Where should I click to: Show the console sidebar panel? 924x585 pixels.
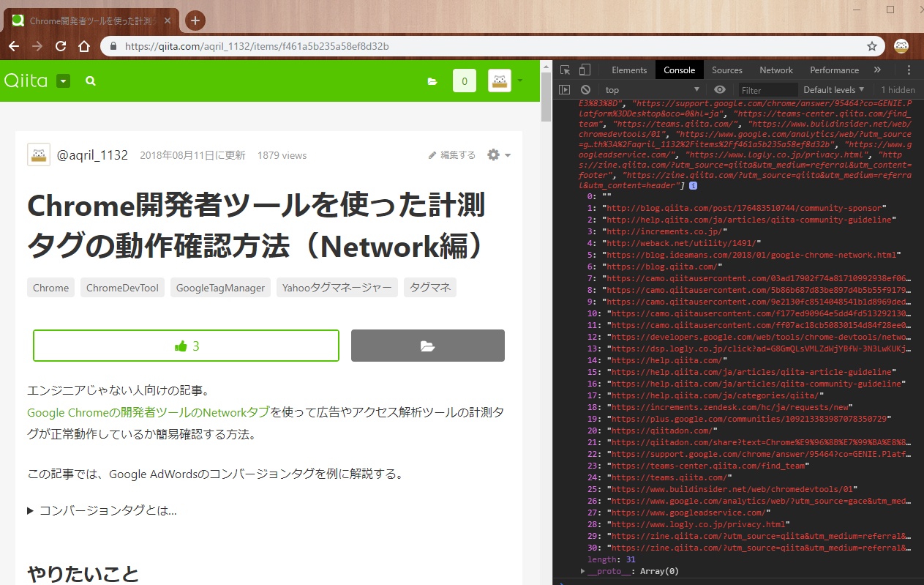pos(564,89)
